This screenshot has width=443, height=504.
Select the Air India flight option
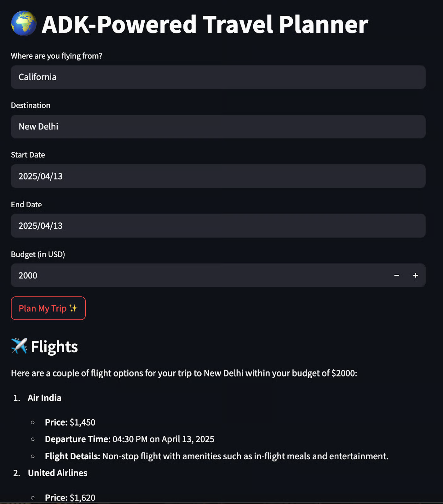pos(44,398)
